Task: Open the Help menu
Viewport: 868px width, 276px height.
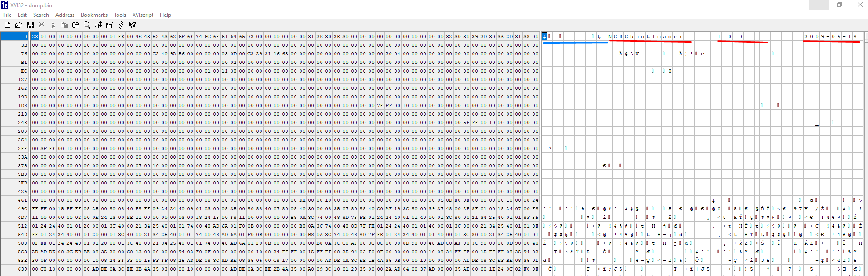Action: pos(165,15)
